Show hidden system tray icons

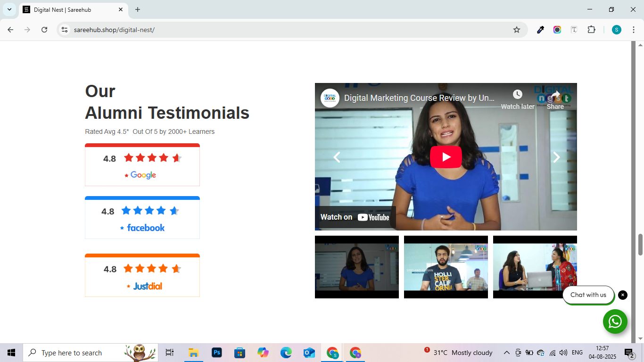tap(507, 353)
